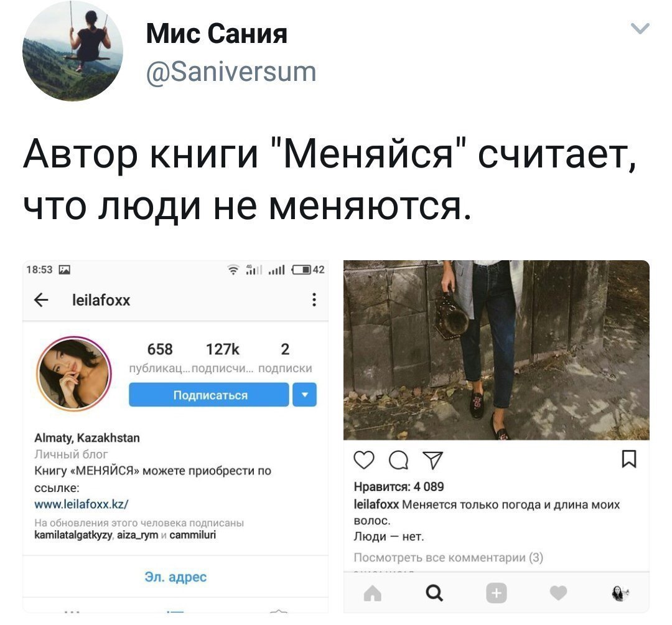Image resolution: width=672 pixels, height=625 pixels.
Task: Save the post with bookmark icon
Action: [629, 459]
